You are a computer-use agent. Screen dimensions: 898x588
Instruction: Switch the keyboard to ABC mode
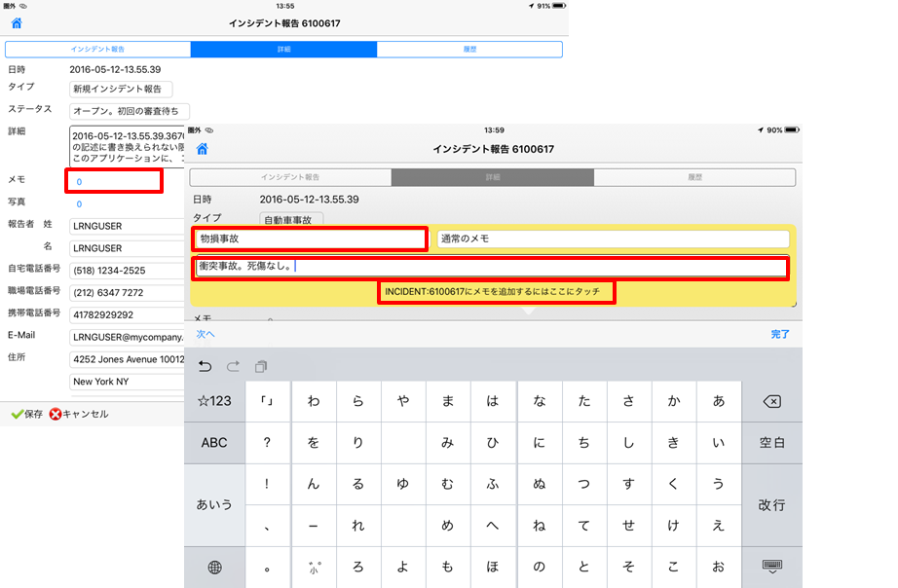pos(214,442)
